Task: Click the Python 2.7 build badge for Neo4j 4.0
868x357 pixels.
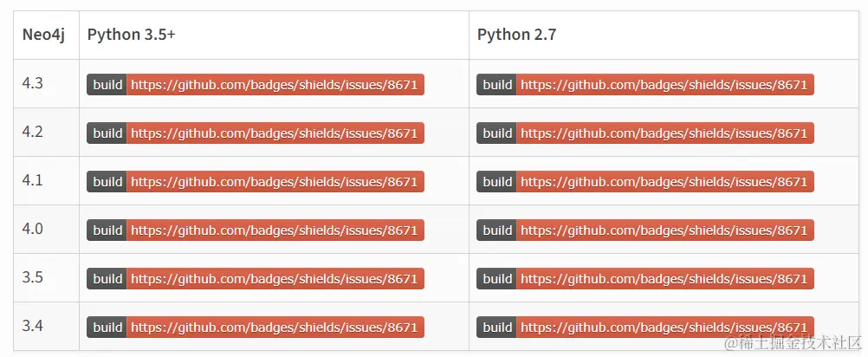Action: tap(645, 230)
